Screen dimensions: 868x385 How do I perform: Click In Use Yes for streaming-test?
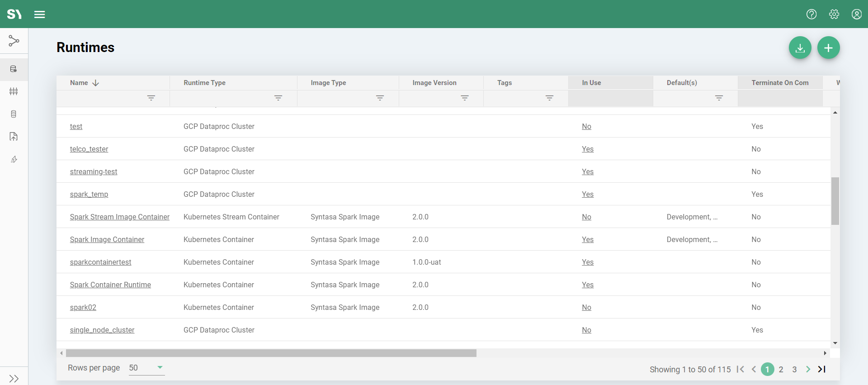click(x=588, y=172)
